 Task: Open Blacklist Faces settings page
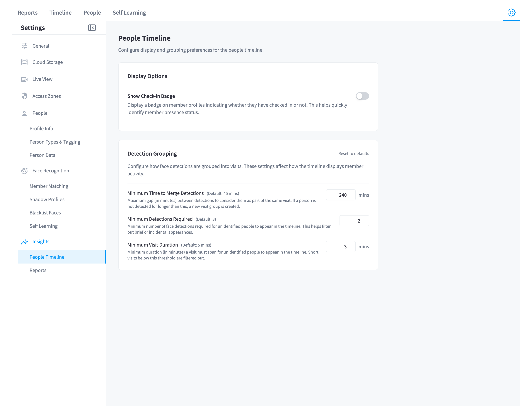click(45, 213)
